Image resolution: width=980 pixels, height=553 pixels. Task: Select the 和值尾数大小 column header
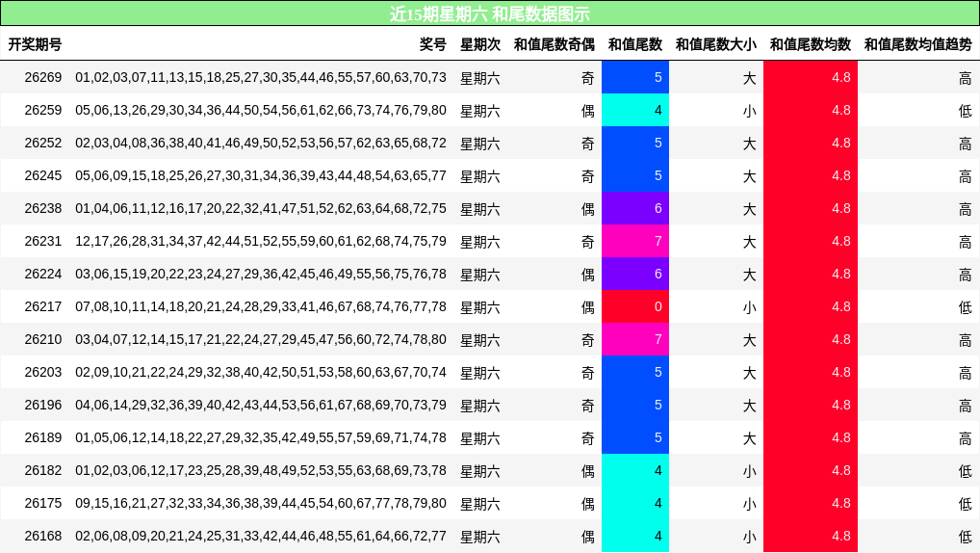(716, 44)
